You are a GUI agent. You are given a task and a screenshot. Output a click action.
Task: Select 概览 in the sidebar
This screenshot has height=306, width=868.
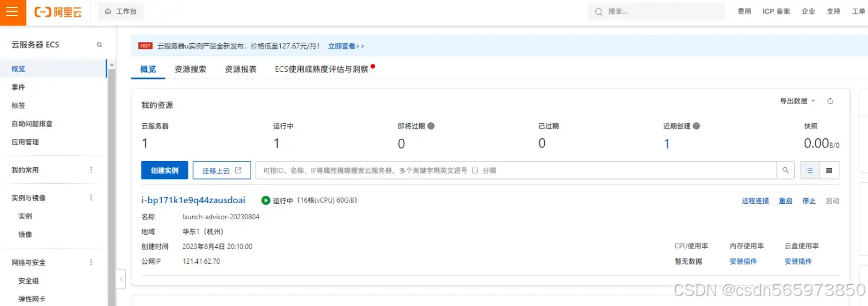[53, 69]
